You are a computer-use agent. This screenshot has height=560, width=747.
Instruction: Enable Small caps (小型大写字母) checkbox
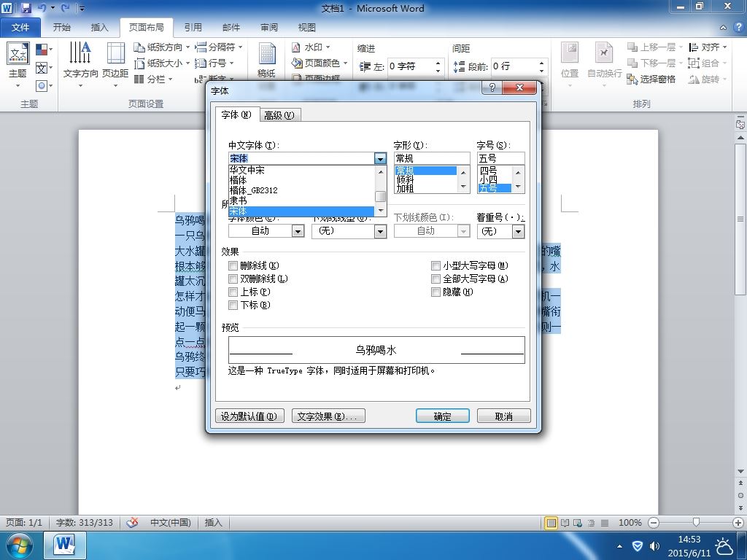point(436,265)
